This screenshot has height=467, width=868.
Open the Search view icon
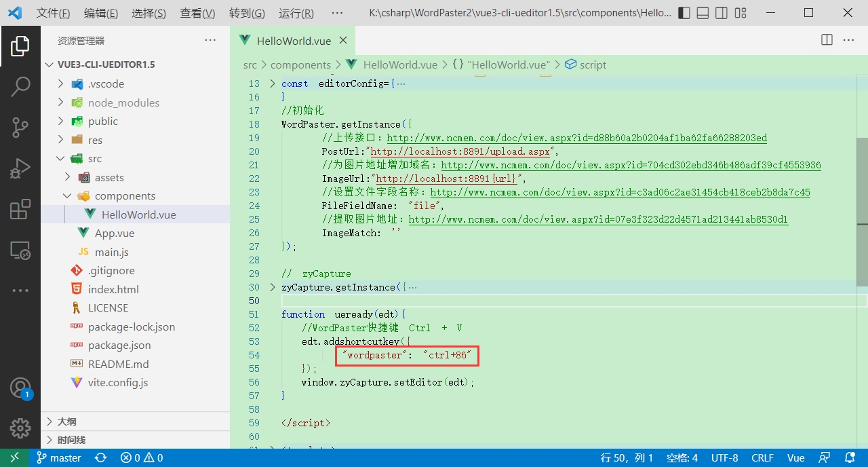[x=20, y=86]
